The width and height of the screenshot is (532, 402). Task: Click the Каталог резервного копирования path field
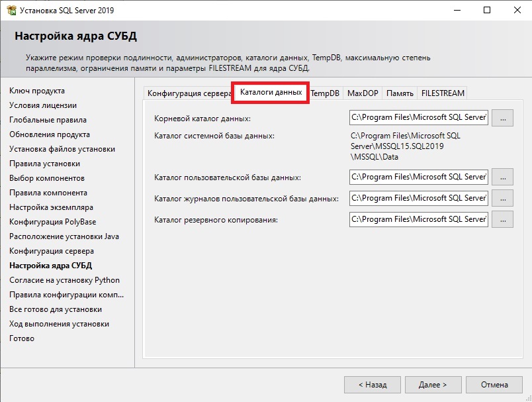point(419,219)
